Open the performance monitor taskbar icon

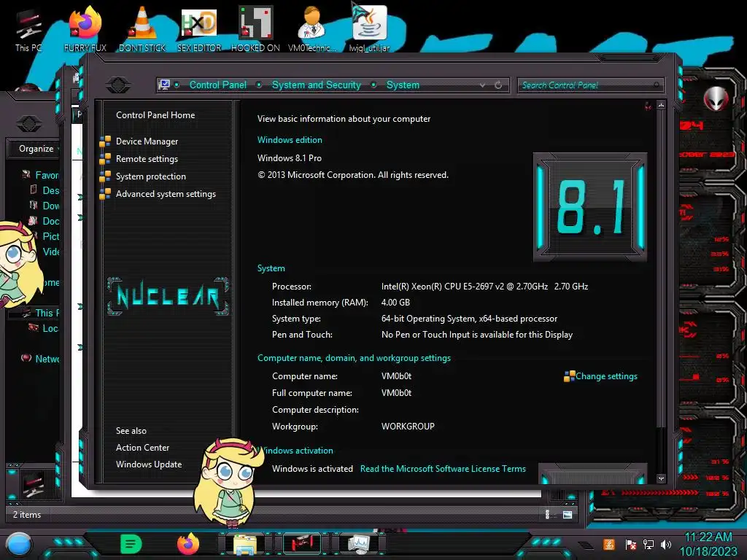[358, 544]
